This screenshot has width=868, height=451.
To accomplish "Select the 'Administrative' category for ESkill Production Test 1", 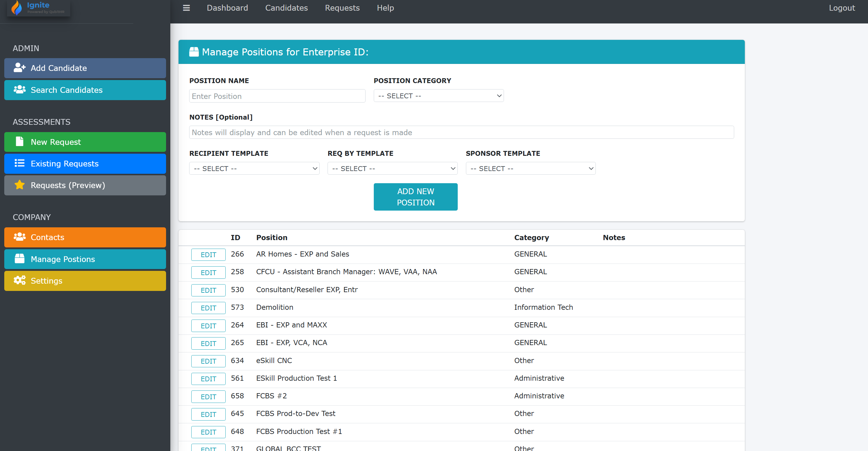I will click(539, 378).
